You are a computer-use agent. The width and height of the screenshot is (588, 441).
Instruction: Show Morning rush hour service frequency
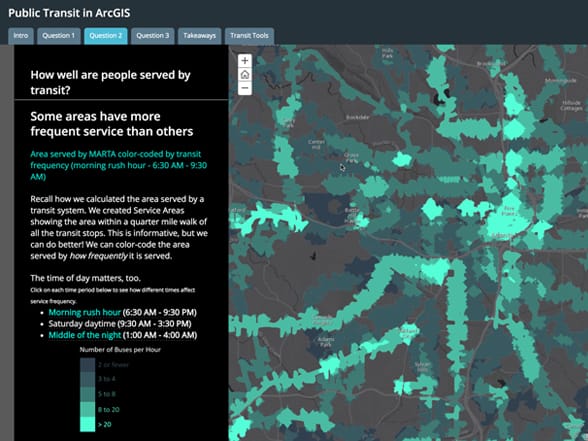[x=84, y=312]
